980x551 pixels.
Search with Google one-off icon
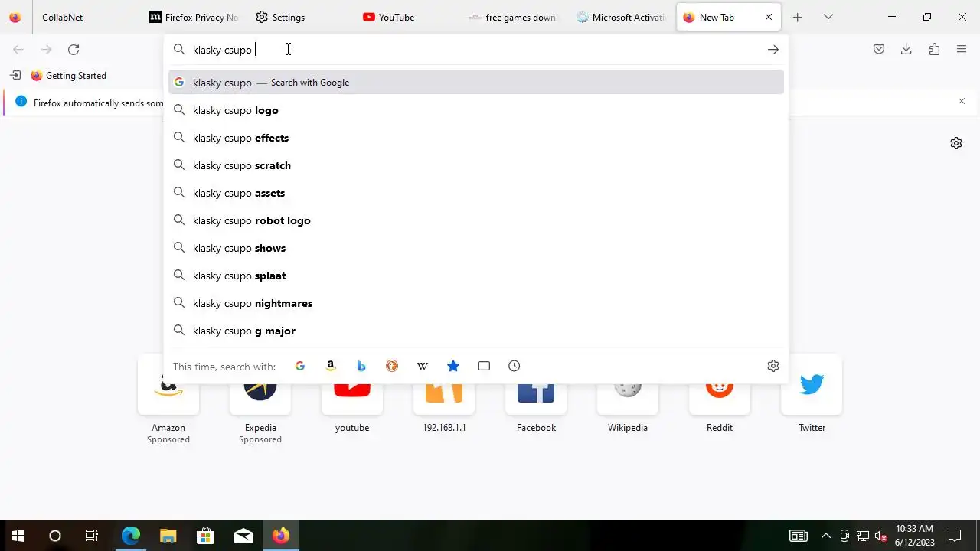(300, 366)
